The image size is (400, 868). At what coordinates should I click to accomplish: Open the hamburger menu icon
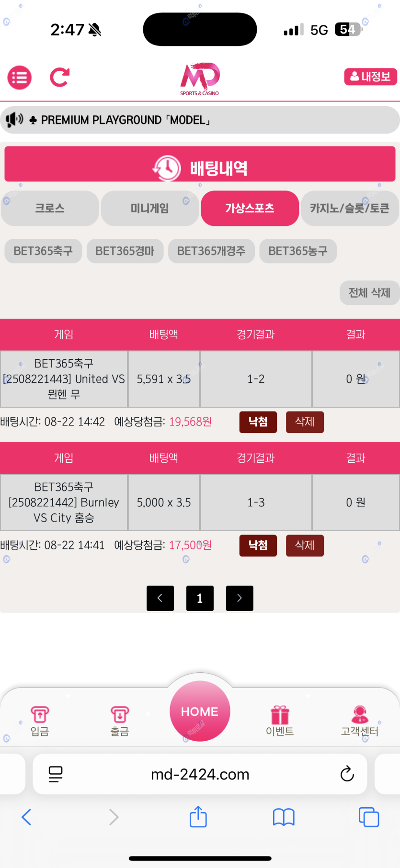tap(20, 78)
